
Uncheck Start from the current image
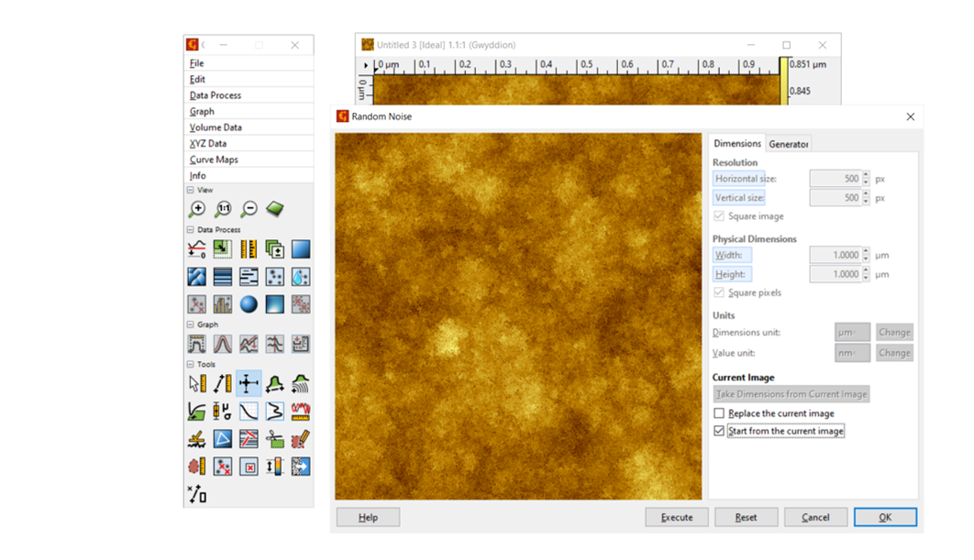coord(719,431)
